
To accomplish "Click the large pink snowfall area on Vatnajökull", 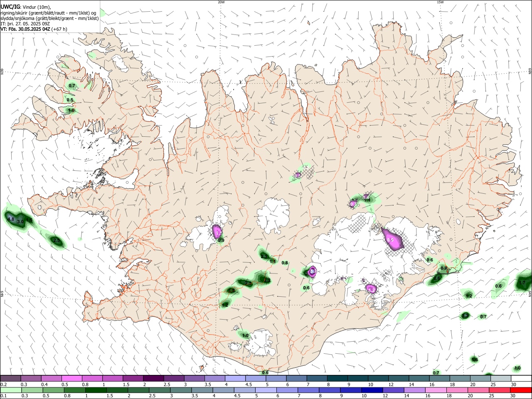I will [x=393, y=240].
